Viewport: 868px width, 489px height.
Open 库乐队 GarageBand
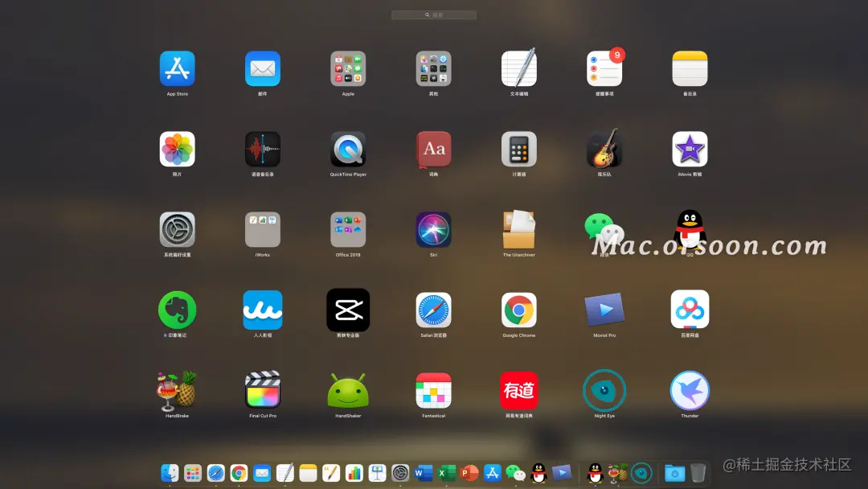[x=604, y=149]
